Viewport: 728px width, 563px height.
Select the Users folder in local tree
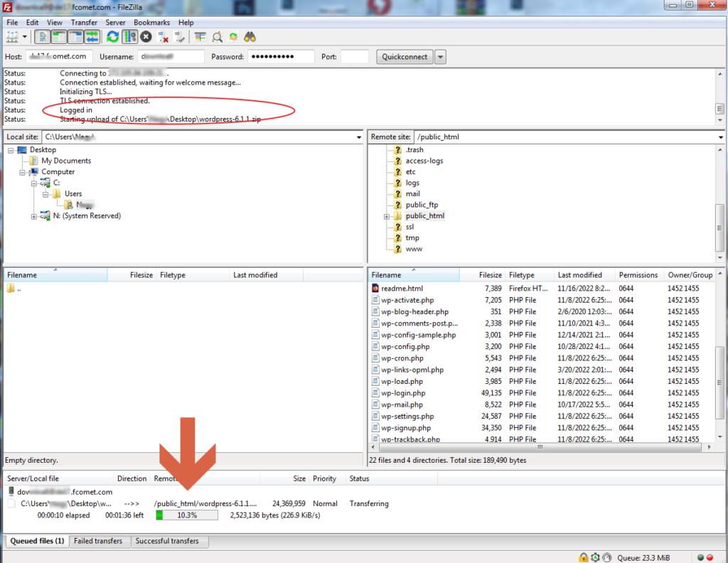click(73, 193)
